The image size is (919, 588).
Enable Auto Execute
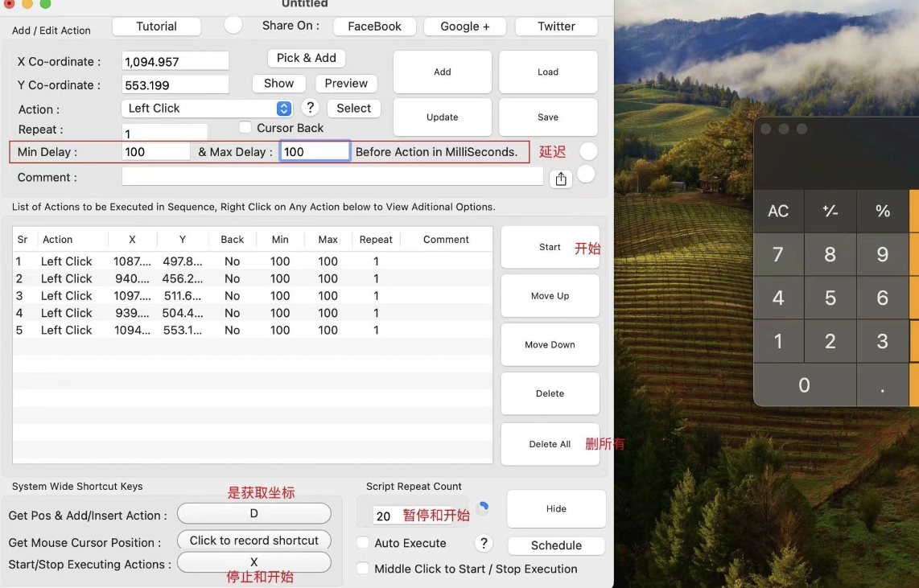(363, 543)
